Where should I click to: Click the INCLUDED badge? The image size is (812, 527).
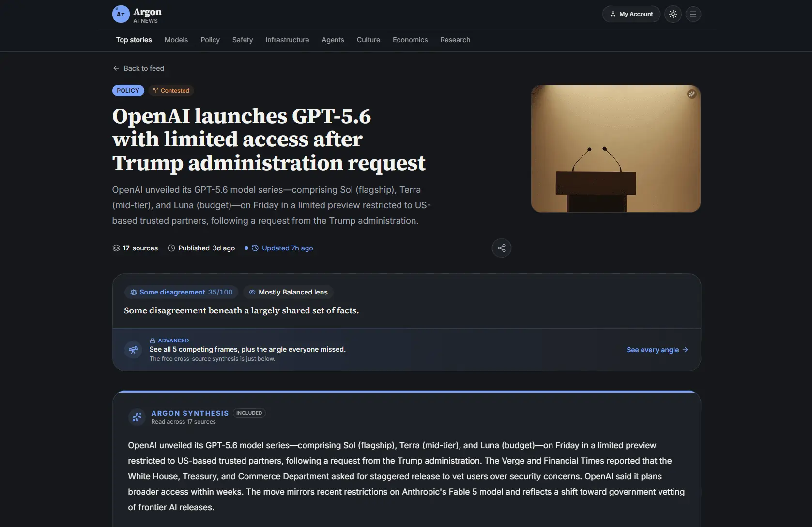(249, 413)
